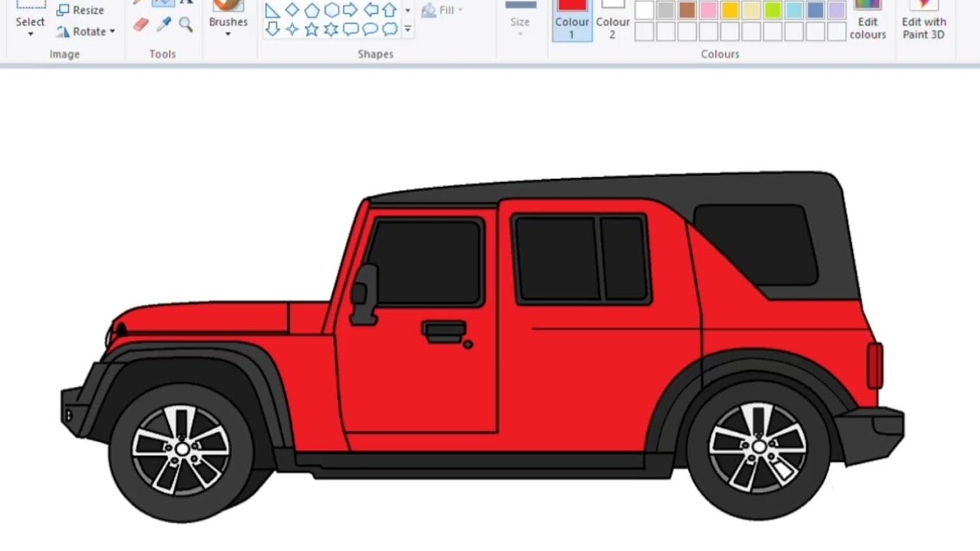The width and height of the screenshot is (980, 551).
Task: Select the pentagon shape
Action: (x=312, y=10)
